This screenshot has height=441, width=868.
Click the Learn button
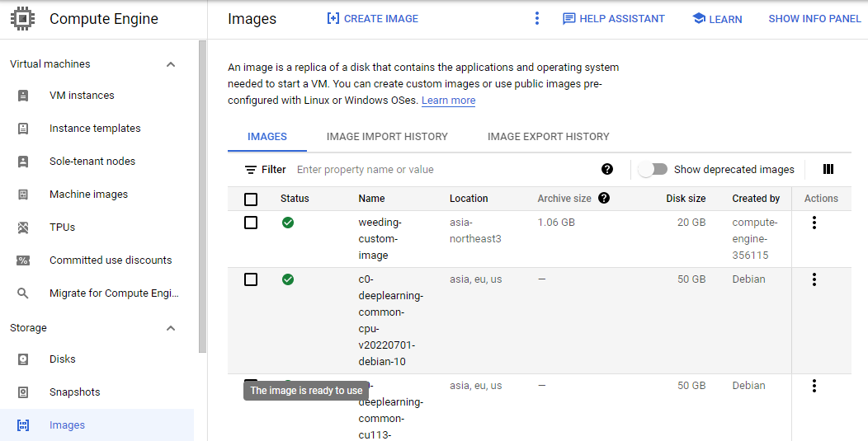[717, 19]
